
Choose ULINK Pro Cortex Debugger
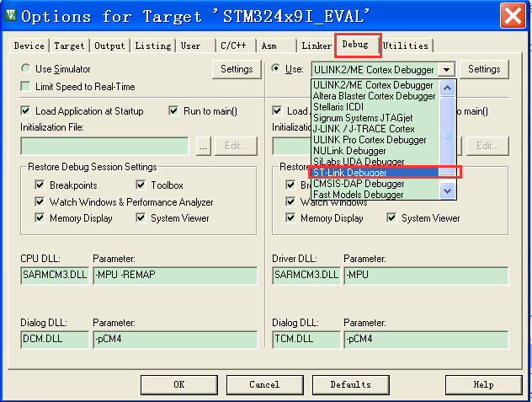pos(375,140)
